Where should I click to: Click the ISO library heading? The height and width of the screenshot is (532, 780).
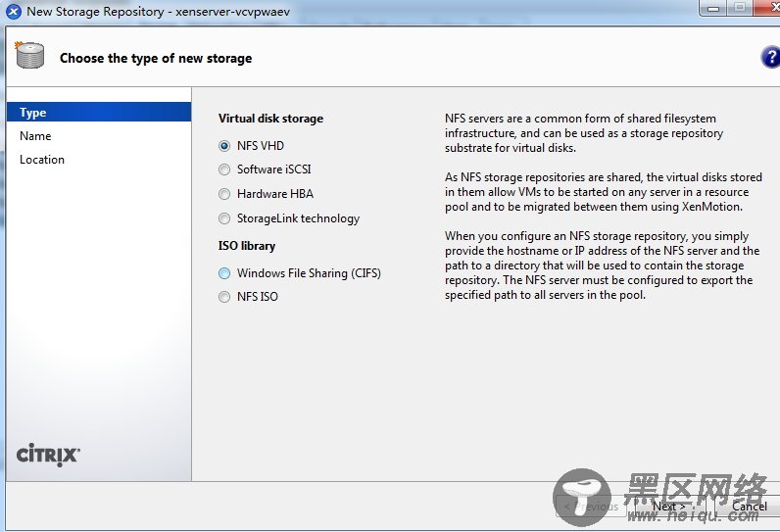click(x=247, y=246)
